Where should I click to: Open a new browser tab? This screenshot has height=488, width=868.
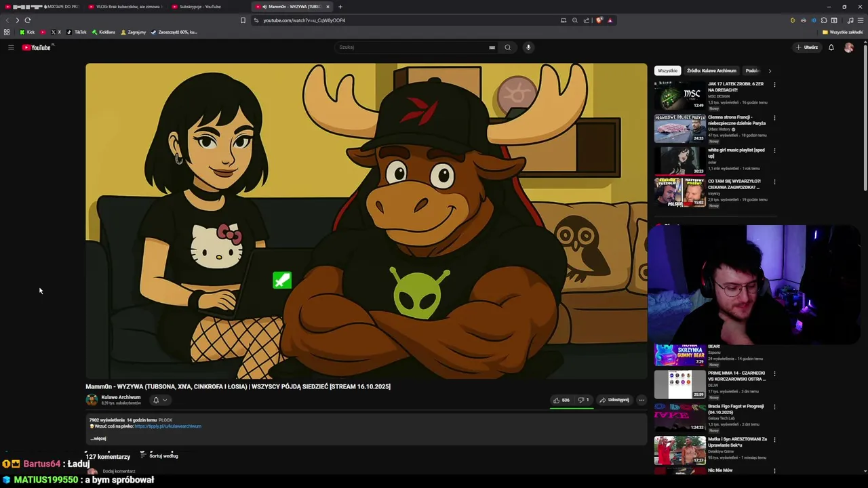[340, 7]
